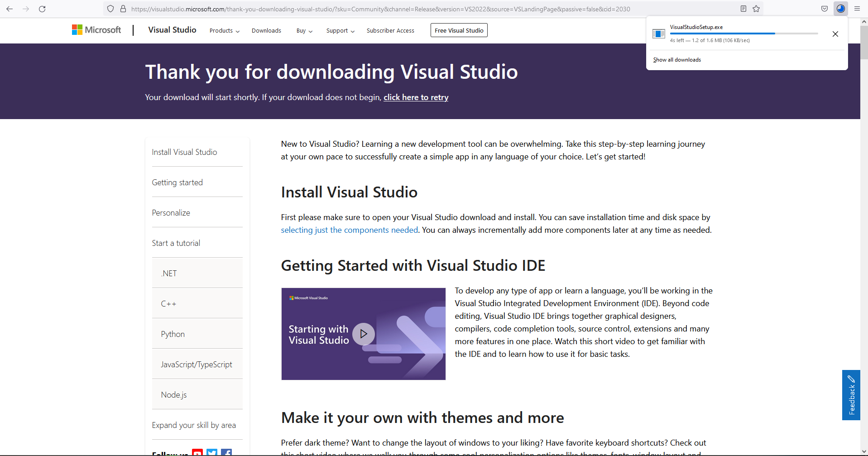Open Subscriber Access in the nav

tap(390, 30)
